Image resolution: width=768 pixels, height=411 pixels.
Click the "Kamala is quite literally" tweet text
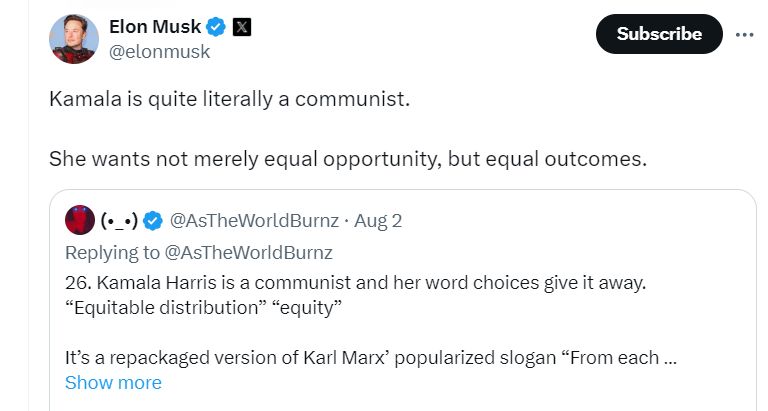[x=229, y=100]
